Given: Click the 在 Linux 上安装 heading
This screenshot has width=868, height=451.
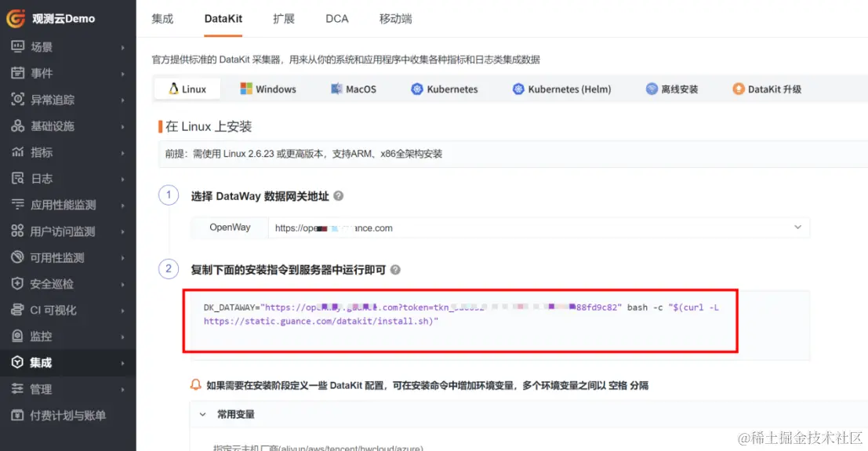Looking at the screenshot, I should point(208,126).
